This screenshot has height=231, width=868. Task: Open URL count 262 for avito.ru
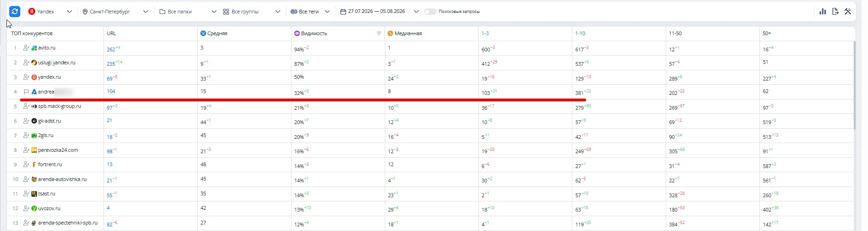point(111,49)
